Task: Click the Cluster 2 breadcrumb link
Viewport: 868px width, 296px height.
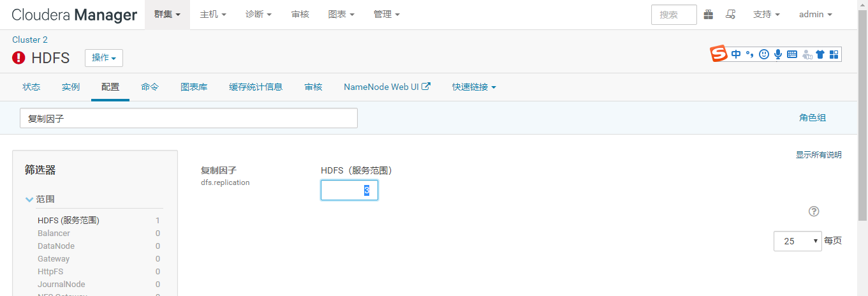Action: (30, 40)
